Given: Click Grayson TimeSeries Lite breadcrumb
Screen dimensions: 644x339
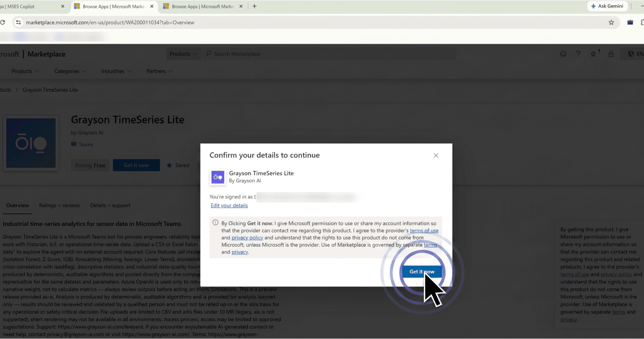Looking at the screenshot, I should click(x=50, y=90).
